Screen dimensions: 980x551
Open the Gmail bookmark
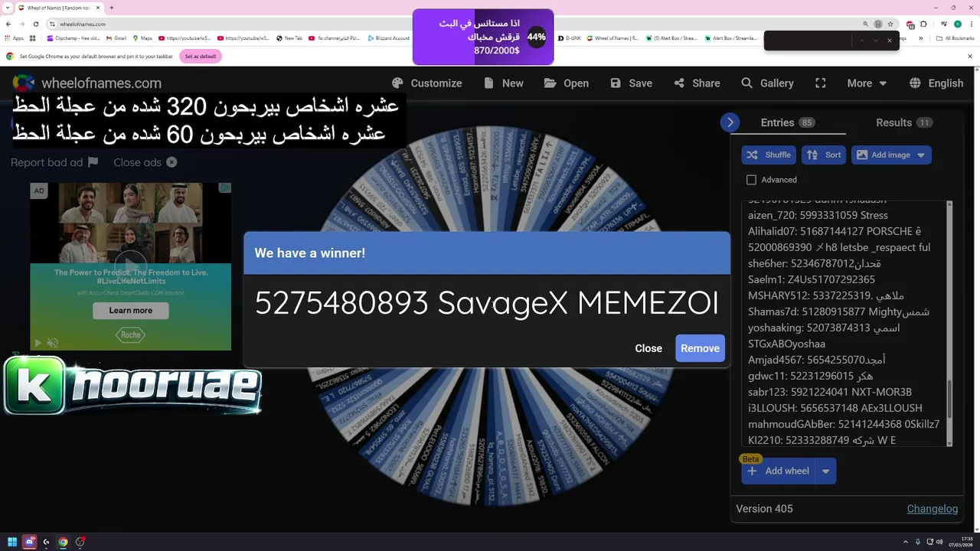(116, 38)
